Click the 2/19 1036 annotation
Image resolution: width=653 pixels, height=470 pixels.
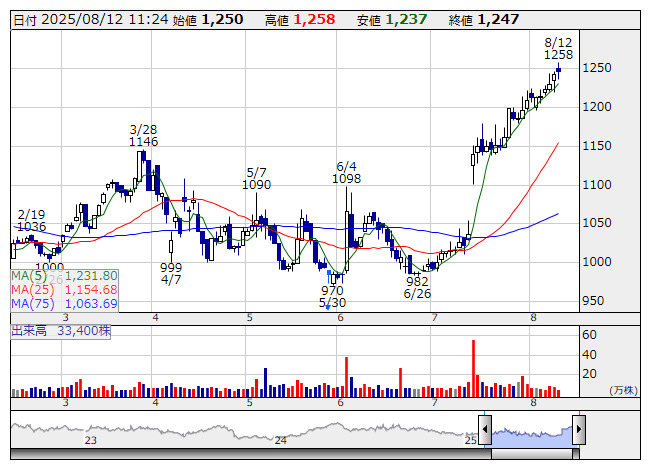pyautogui.click(x=31, y=221)
